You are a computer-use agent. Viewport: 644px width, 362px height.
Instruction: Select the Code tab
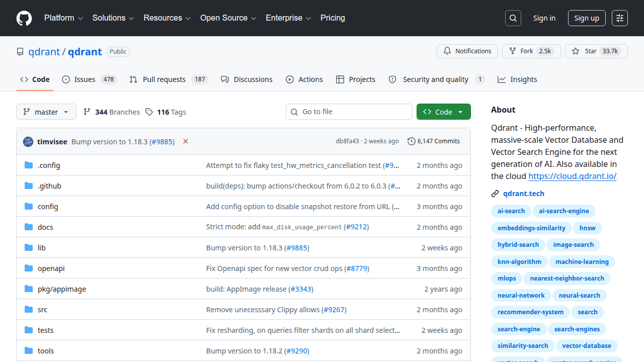pyautogui.click(x=35, y=79)
